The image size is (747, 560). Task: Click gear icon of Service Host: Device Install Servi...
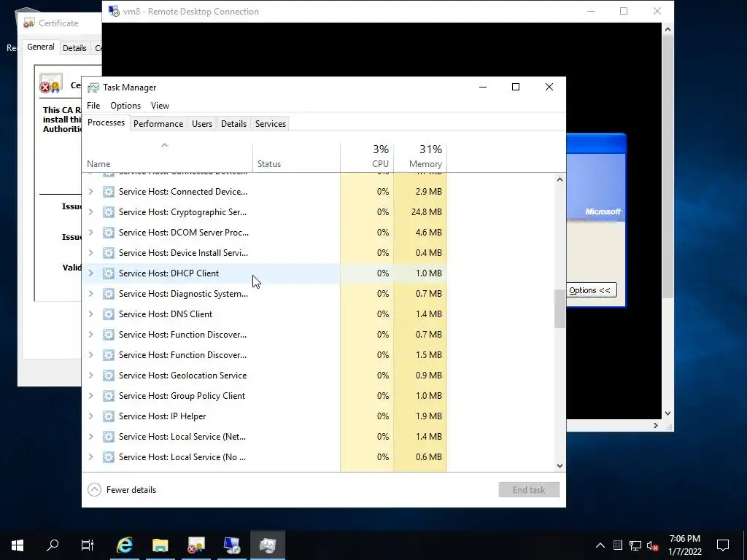coord(109,253)
